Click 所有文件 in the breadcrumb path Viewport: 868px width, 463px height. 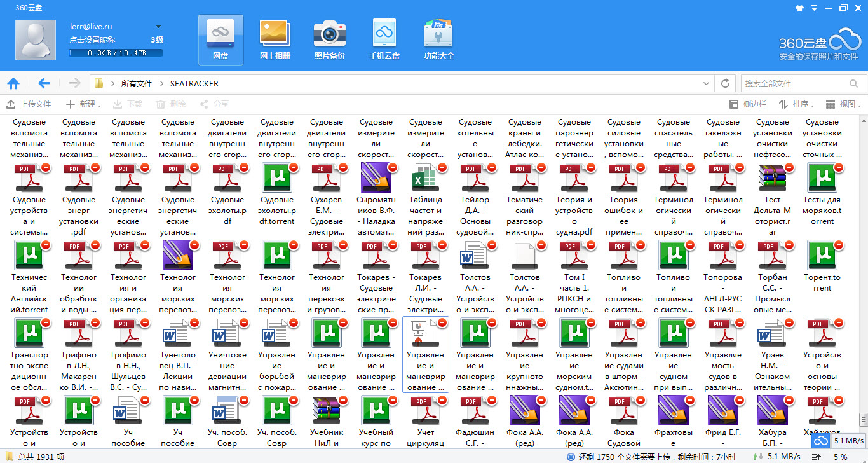tap(137, 83)
